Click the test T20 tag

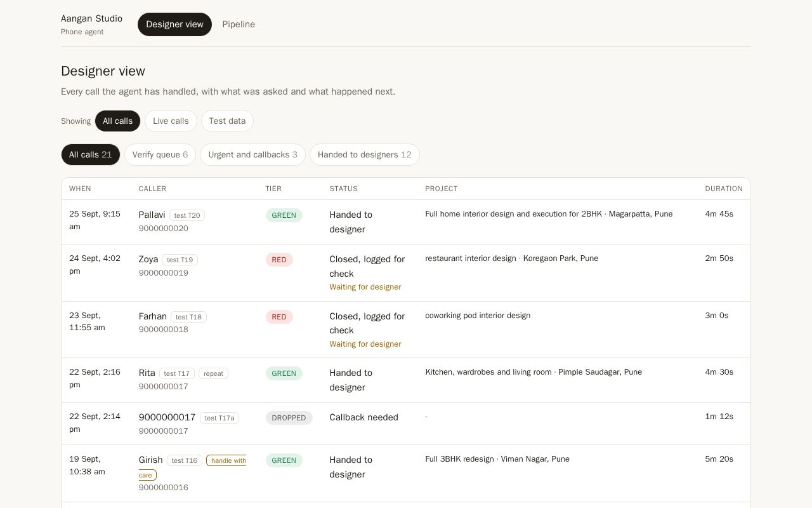point(187,215)
